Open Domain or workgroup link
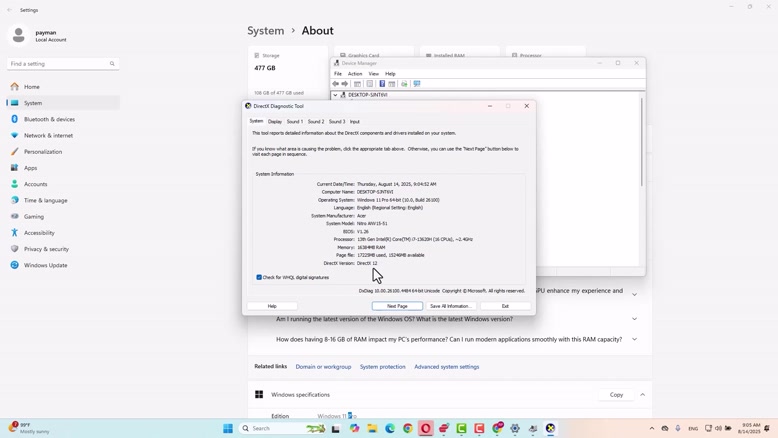Viewport: 778px width, 438px height. [x=324, y=367]
